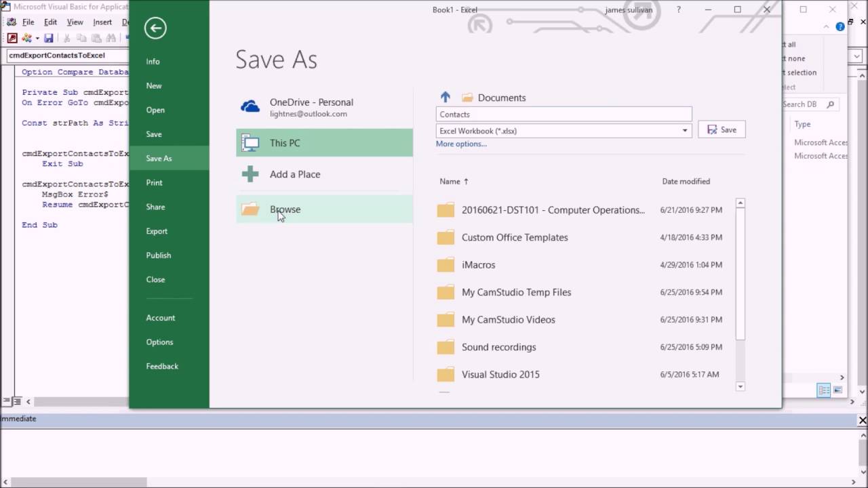Open Edit menu in VBA editor

coord(50,22)
